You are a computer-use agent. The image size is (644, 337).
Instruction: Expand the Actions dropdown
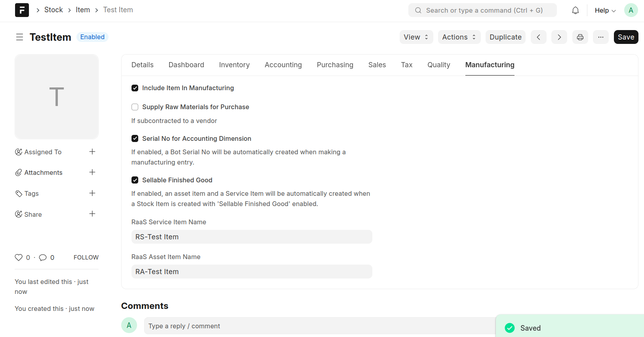(459, 37)
